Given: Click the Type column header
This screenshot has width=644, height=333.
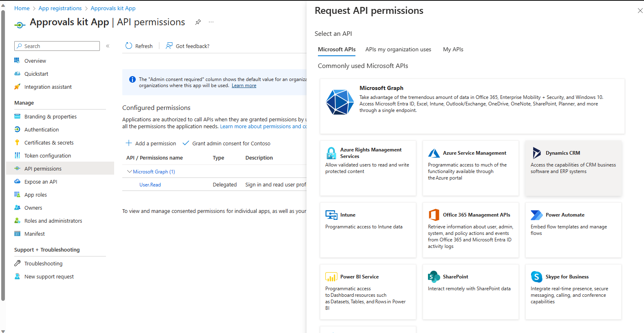Looking at the screenshot, I should (x=218, y=158).
